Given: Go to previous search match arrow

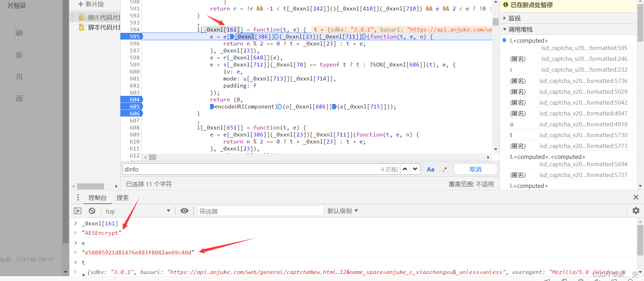Looking at the screenshot, I should pyautogui.click(x=405, y=169).
